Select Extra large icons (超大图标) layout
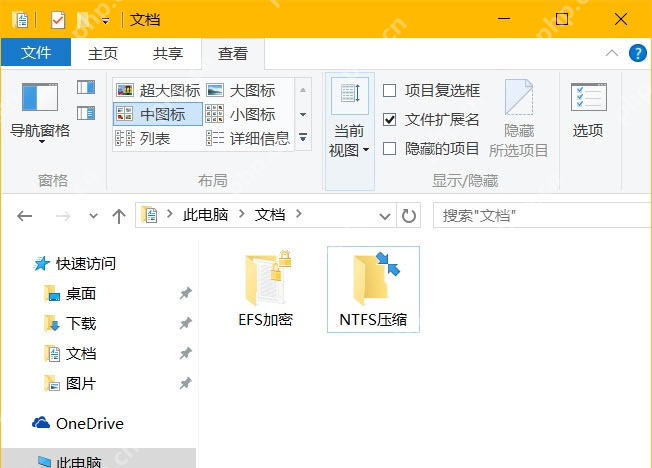This screenshot has width=652, height=468. pos(158,90)
